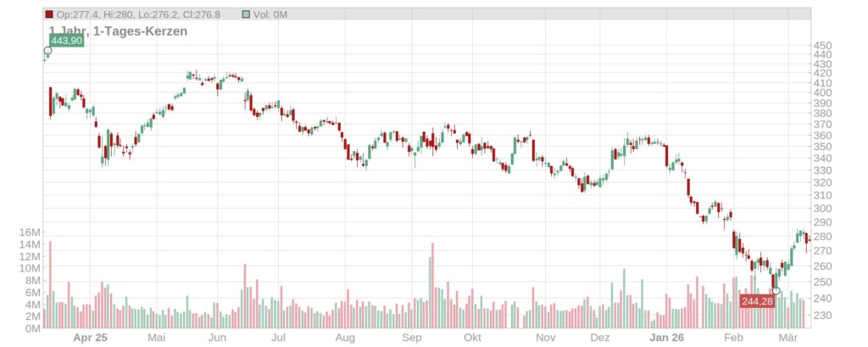The image size is (868, 347).
Task: Click the chart title '1 Jahr, 1-Tages-Kerzen'
Action: [x=118, y=31]
